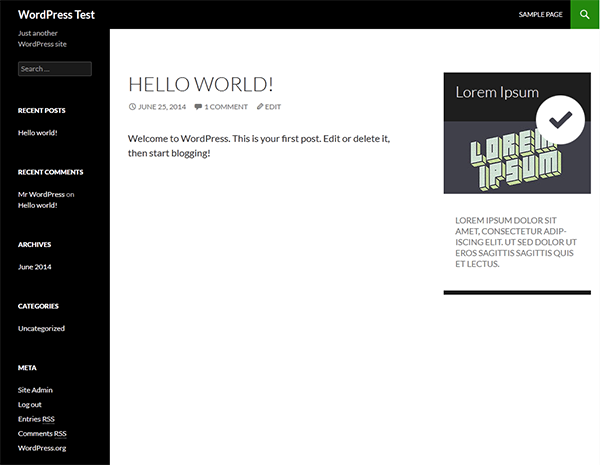
Task: Click the clock icon beside June 25, 2014
Action: coord(132,107)
